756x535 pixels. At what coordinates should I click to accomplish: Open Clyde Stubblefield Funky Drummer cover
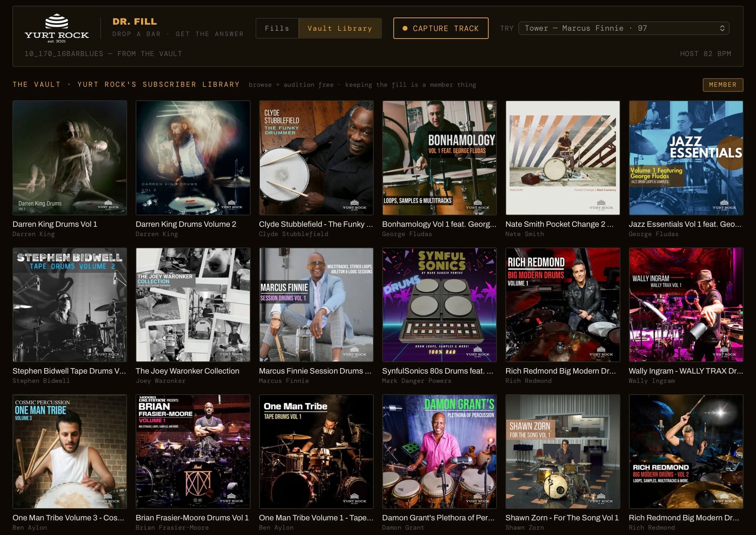316,158
